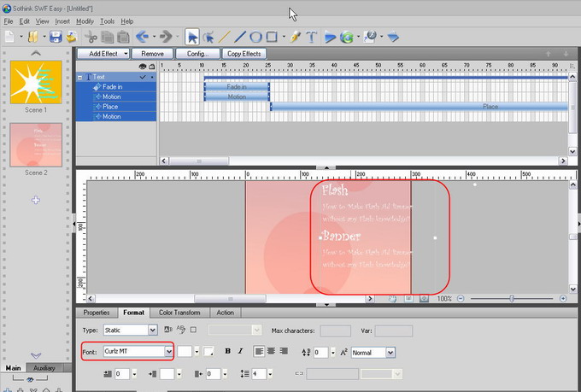Open the Rectangle tool dropdown arrow

coord(284,37)
